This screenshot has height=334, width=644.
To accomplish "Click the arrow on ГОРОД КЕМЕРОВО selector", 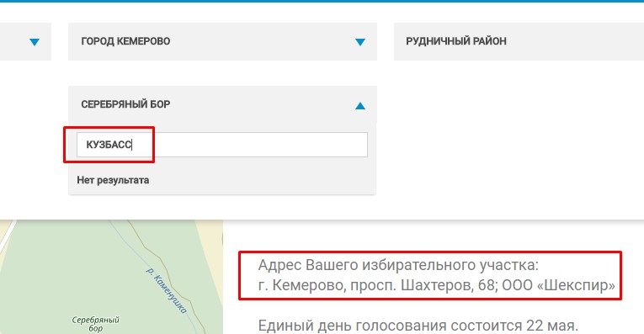I will coord(360,42).
